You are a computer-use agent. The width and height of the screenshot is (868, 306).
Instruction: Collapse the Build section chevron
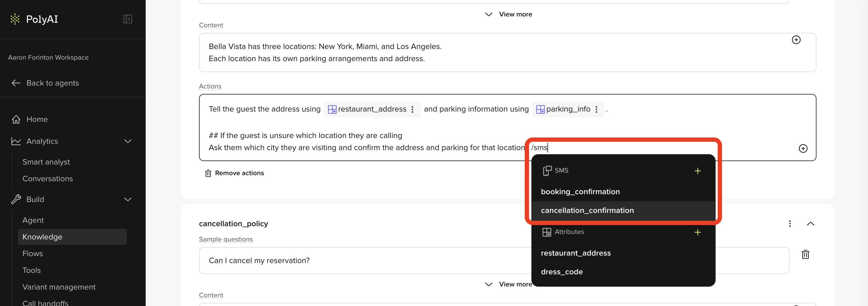(x=127, y=199)
